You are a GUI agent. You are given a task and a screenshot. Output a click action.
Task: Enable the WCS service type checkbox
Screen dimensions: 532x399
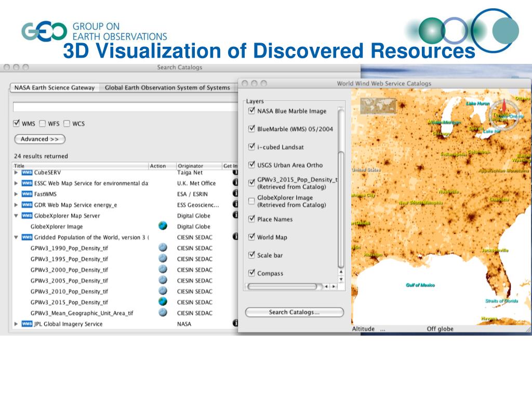[67, 124]
